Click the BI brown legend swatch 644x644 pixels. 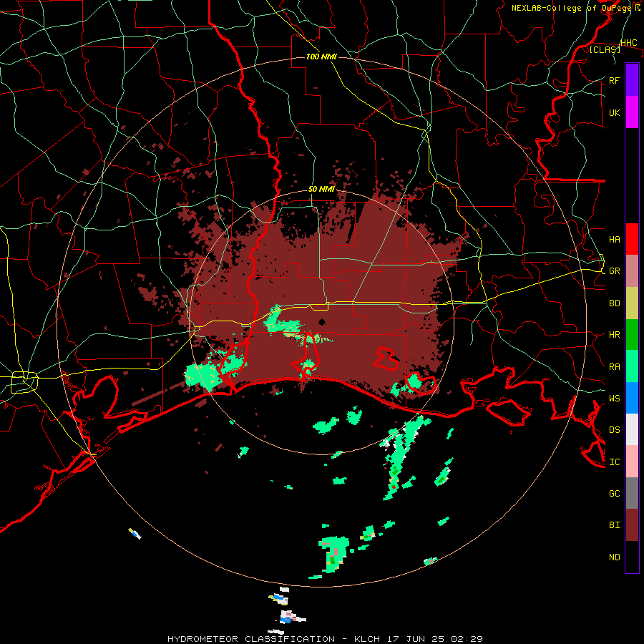pyautogui.click(x=632, y=525)
